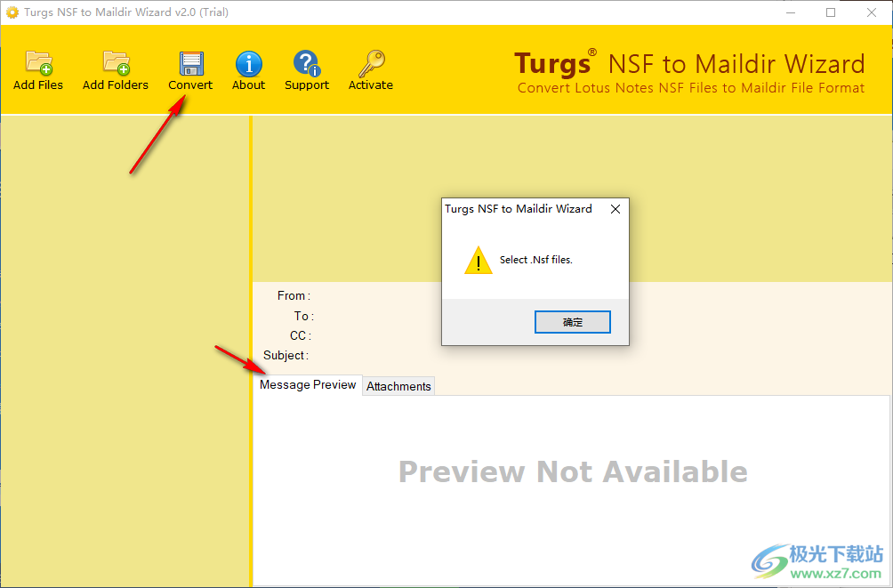
Task: Click the 'From :' header label
Action: [x=294, y=295]
